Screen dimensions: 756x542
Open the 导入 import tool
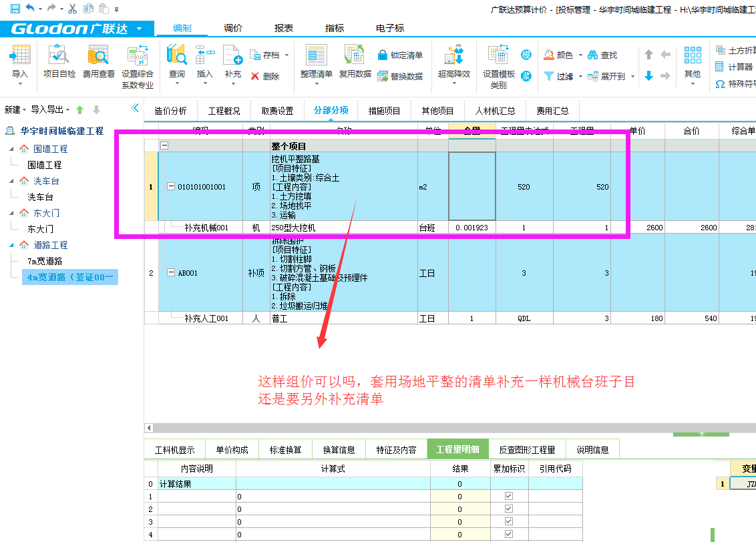point(20,64)
